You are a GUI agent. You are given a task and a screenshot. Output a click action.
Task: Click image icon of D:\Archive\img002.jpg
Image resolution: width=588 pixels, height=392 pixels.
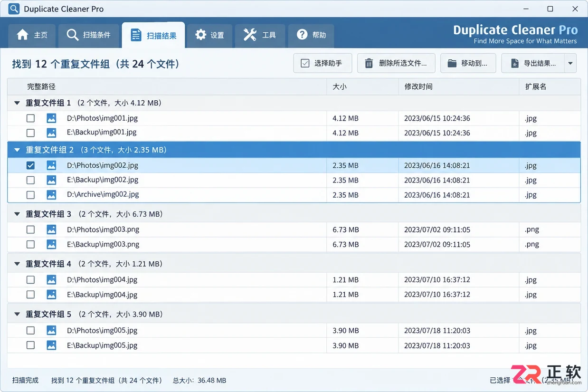pyautogui.click(x=51, y=195)
